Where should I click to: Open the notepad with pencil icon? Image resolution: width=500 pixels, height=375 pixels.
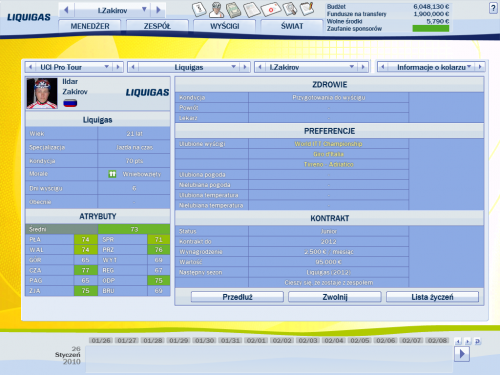307,9
